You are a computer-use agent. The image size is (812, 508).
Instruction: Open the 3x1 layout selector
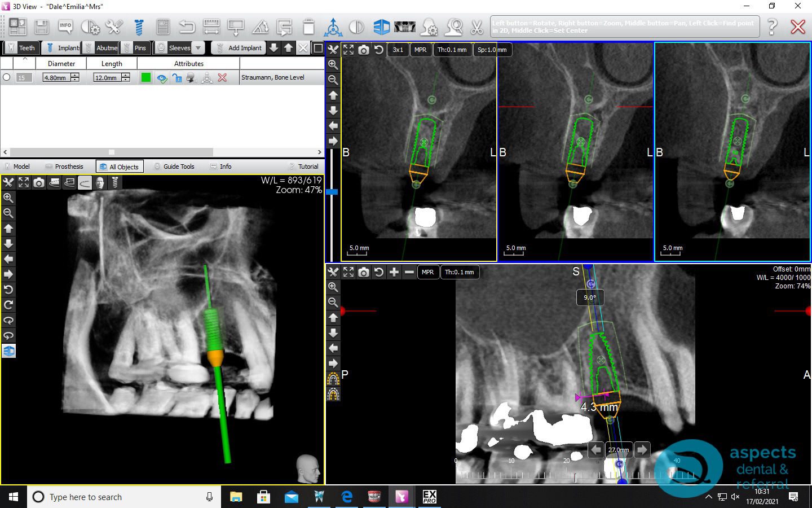coord(398,50)
